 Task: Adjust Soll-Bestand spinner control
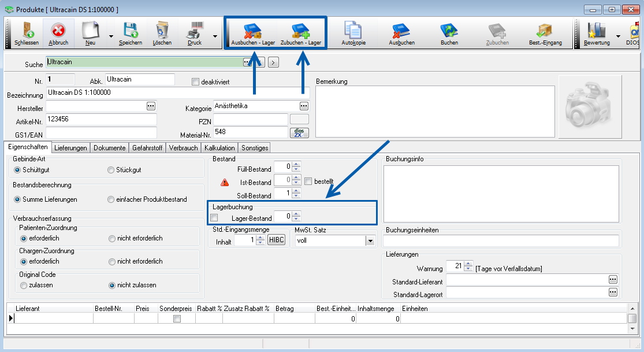296,193
